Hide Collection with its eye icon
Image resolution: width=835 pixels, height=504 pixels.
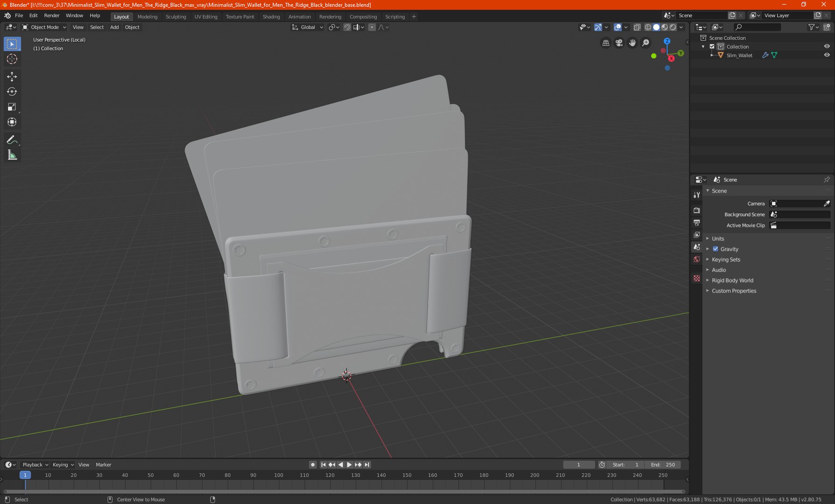click(827, 47)
